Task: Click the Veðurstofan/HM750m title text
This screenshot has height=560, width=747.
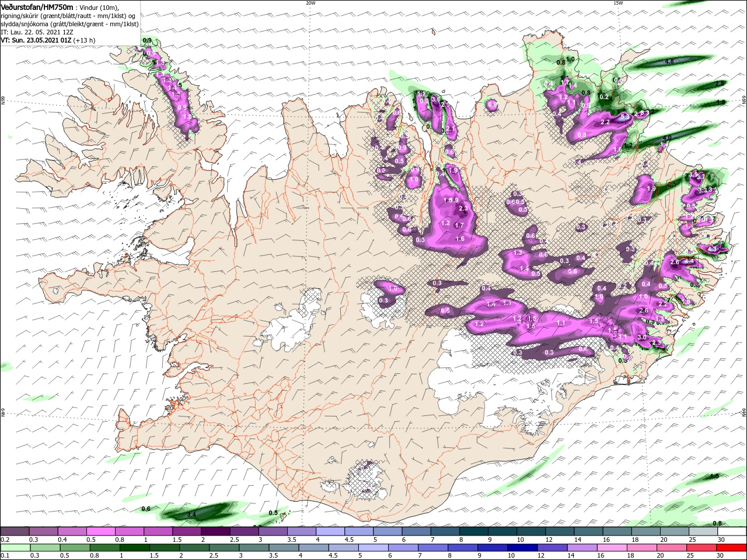Action: [x=37, y=6]
